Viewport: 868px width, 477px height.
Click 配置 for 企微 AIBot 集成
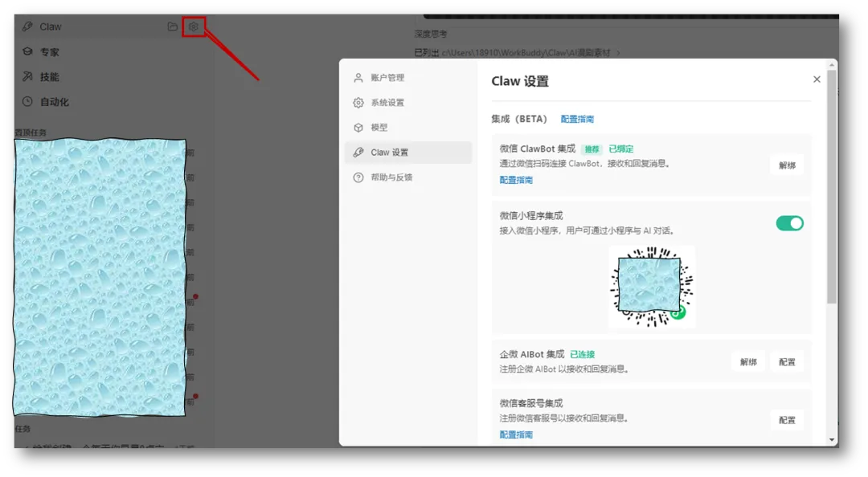787,362
